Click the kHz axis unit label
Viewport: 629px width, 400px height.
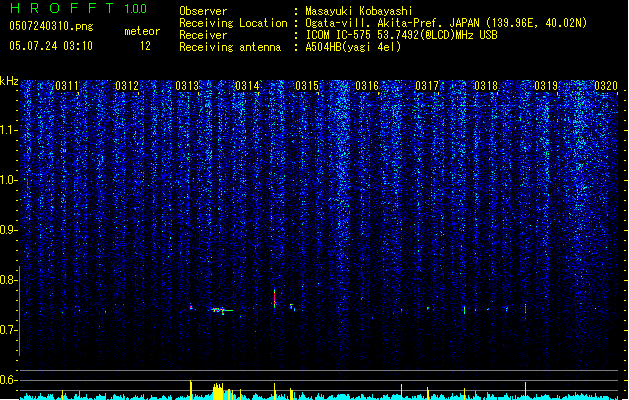click(9, 81)
